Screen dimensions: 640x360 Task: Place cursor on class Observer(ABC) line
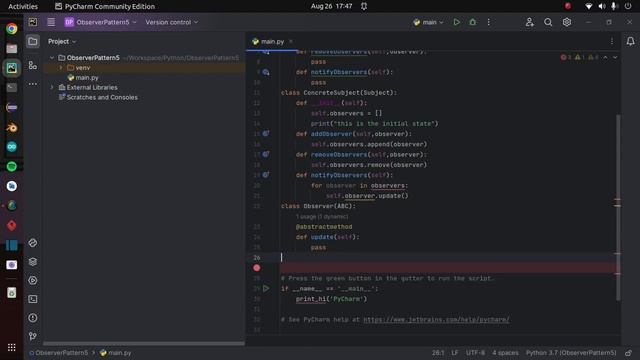click(318, 206)
